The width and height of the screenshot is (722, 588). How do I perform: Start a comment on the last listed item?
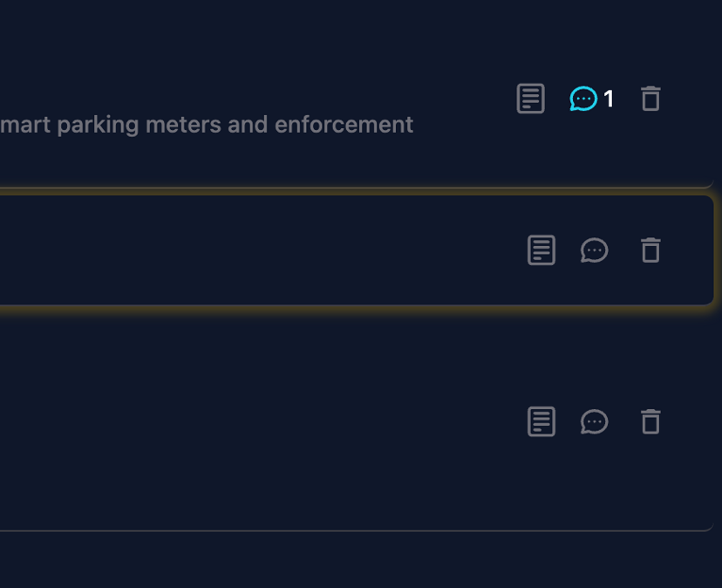tap(594, 421)
